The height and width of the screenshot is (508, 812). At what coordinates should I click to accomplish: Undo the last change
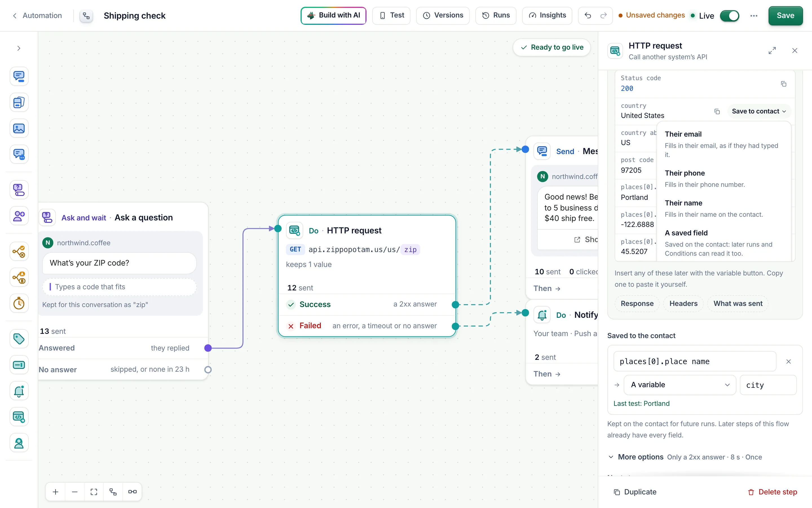588,16
